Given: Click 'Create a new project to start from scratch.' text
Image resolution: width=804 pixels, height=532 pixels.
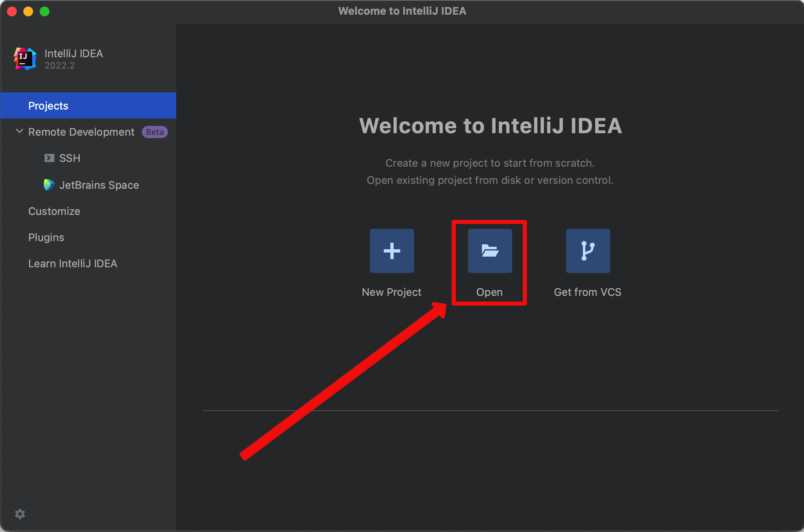Looking at the screenshot, I should click(x=490, y=163).
